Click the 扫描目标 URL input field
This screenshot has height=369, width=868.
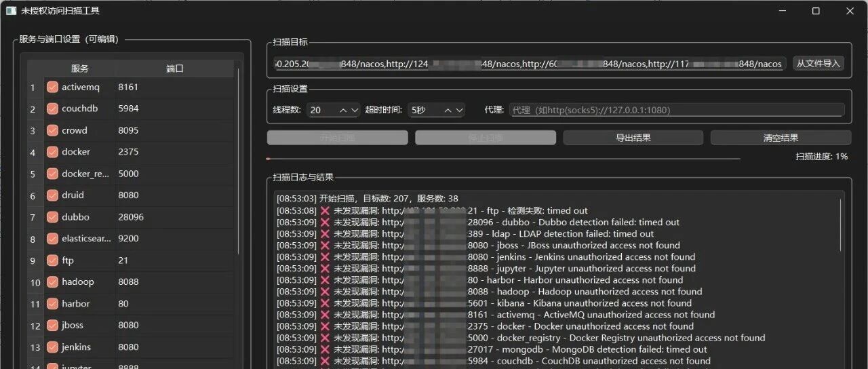530,64
